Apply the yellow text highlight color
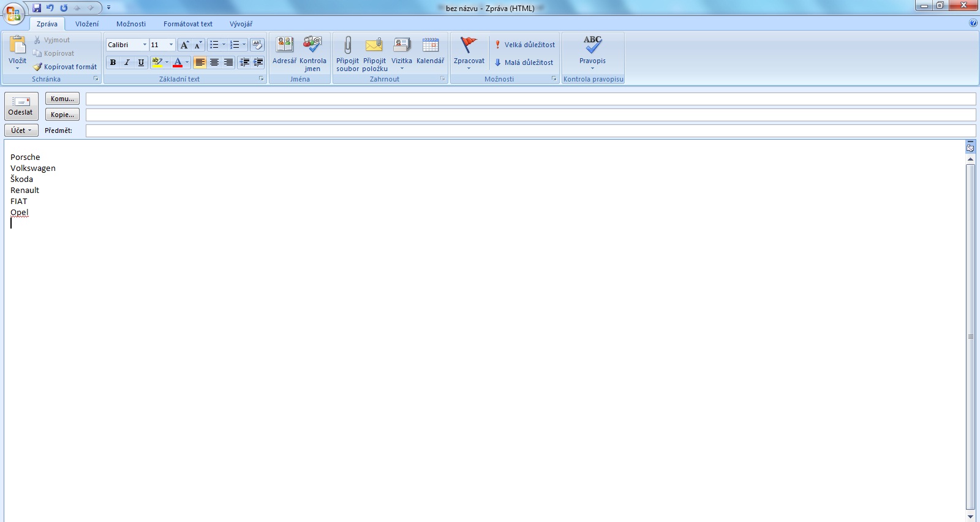Screen dimensions: 980x522 (x=157, y=62)
